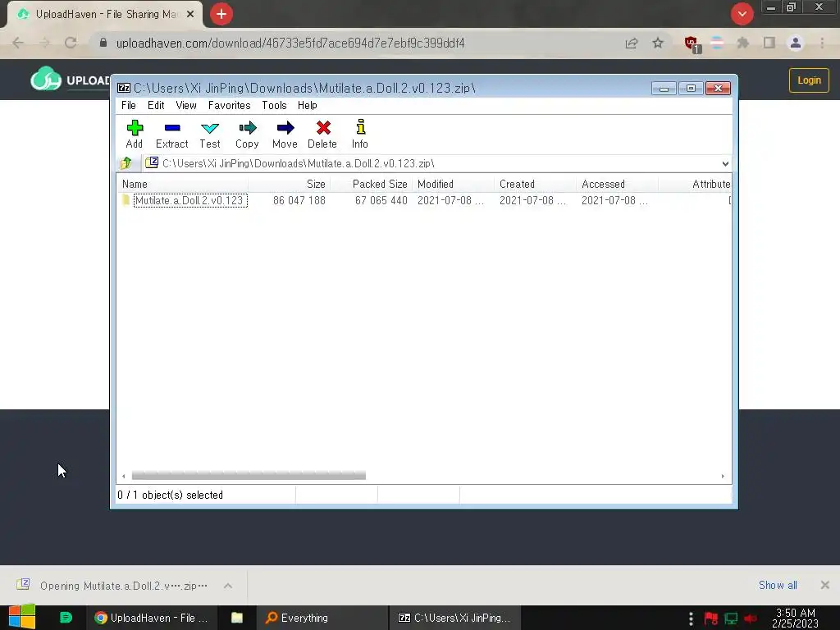The height and width of the screenshot is (630, 840).
Task: Select the Copy toolbar icon
Action: (247, 134)
